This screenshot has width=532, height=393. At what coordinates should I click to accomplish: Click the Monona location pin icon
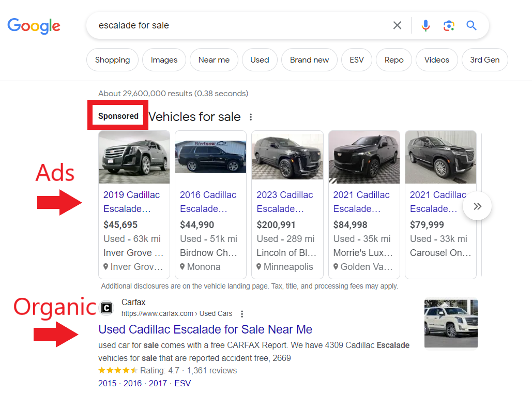click(x=183, y=267)
